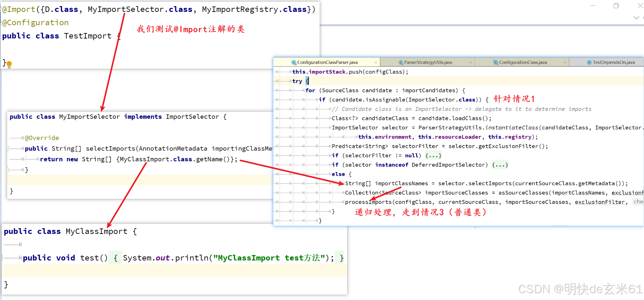Click the "MyClassImport test方法" string literal
The image size is (644, 300).
(x=269, y=258)
